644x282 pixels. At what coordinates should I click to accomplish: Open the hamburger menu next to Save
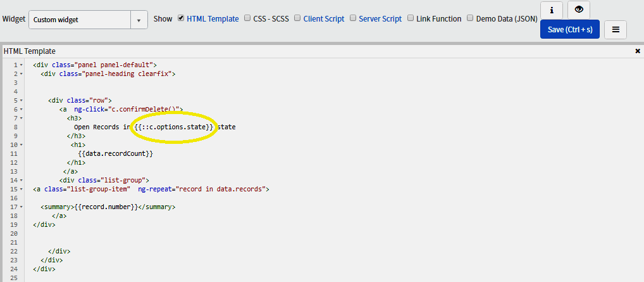[x=616, y=29]
